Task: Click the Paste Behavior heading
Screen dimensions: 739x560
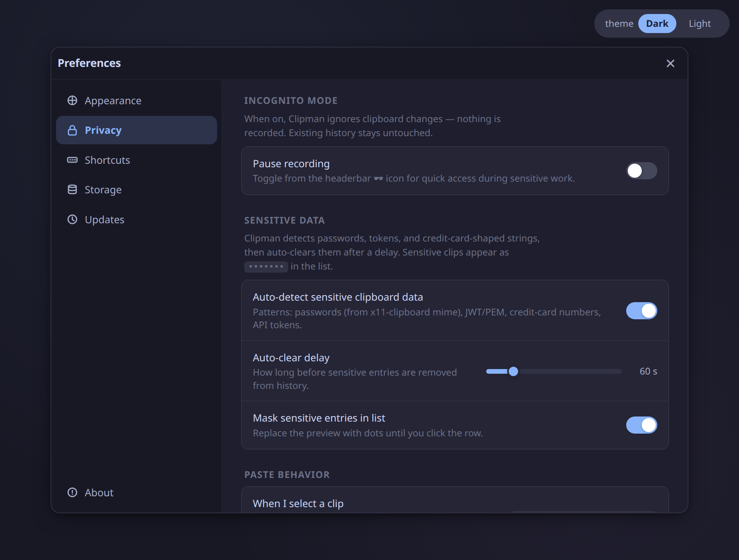Action: coord(287,475)
